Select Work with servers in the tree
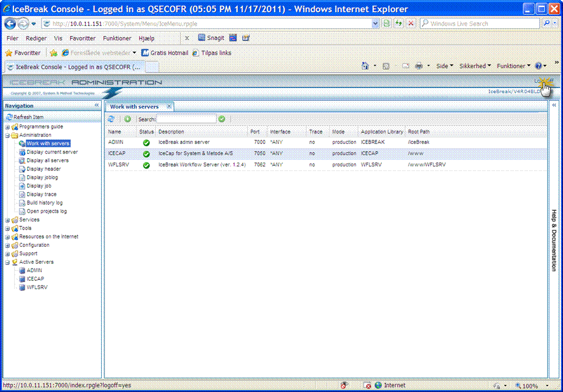Screen dimensions: 563x392 click(48, 143)
